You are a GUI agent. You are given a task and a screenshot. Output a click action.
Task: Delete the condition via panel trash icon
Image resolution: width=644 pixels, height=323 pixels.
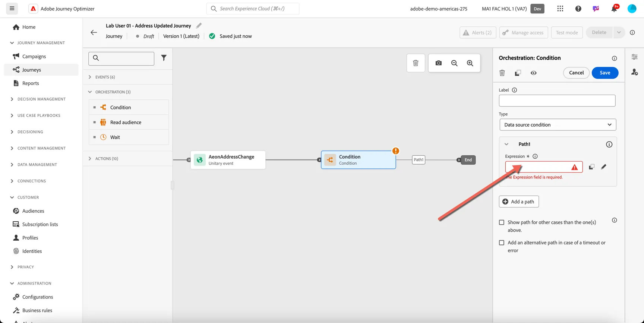click(x=502, y=73)
